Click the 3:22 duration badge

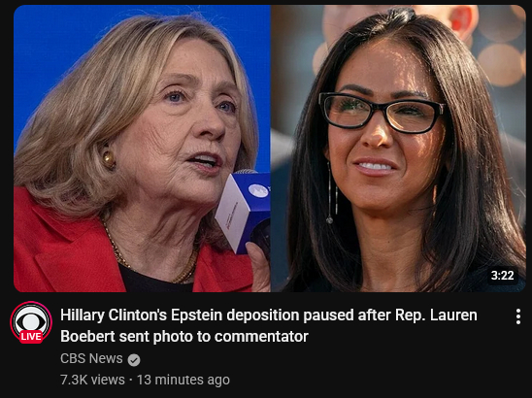503,275
